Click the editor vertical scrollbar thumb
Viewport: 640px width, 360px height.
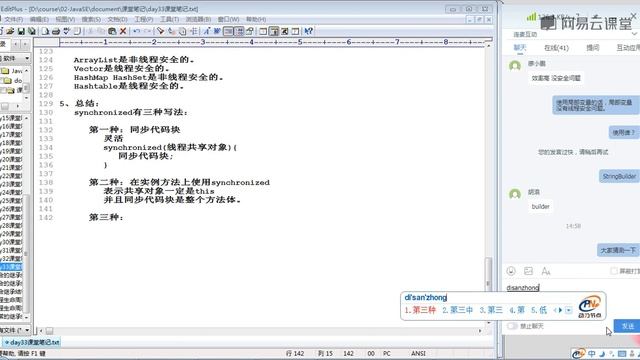tap(488, 273)
